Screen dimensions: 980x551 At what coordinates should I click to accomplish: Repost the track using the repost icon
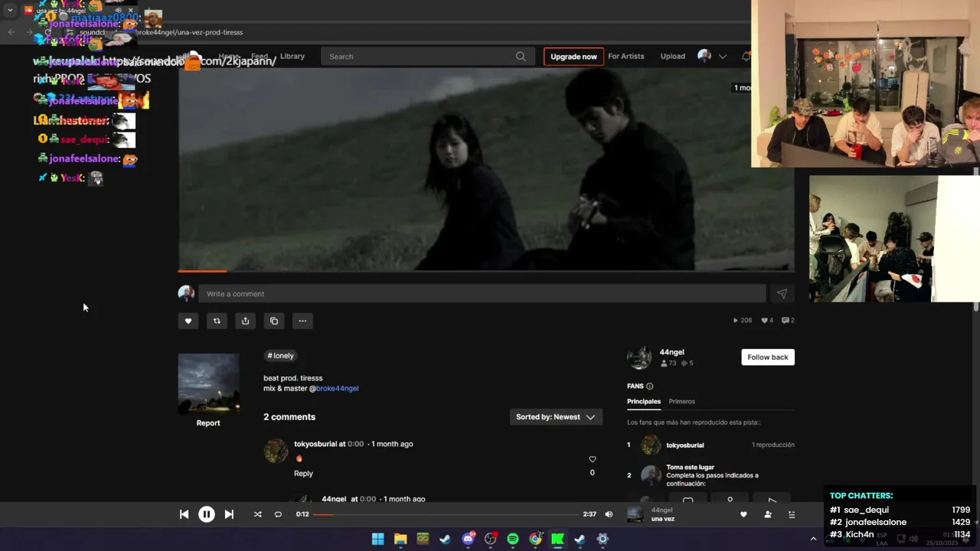coord(217,321)
